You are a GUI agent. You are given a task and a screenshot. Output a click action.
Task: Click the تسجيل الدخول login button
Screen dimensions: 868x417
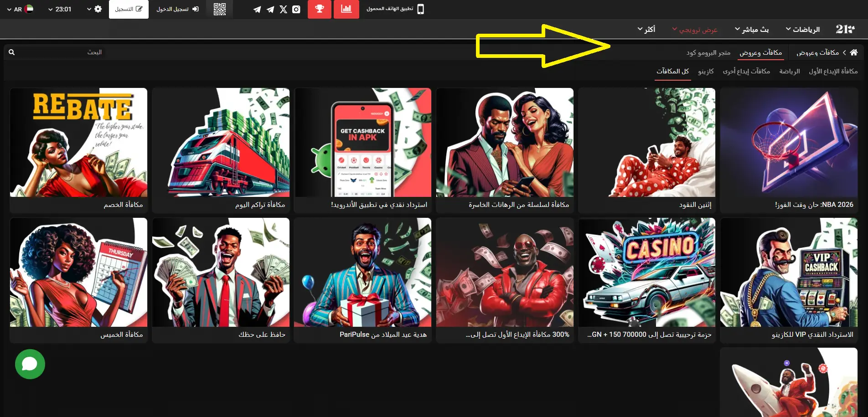click(177, 9)
